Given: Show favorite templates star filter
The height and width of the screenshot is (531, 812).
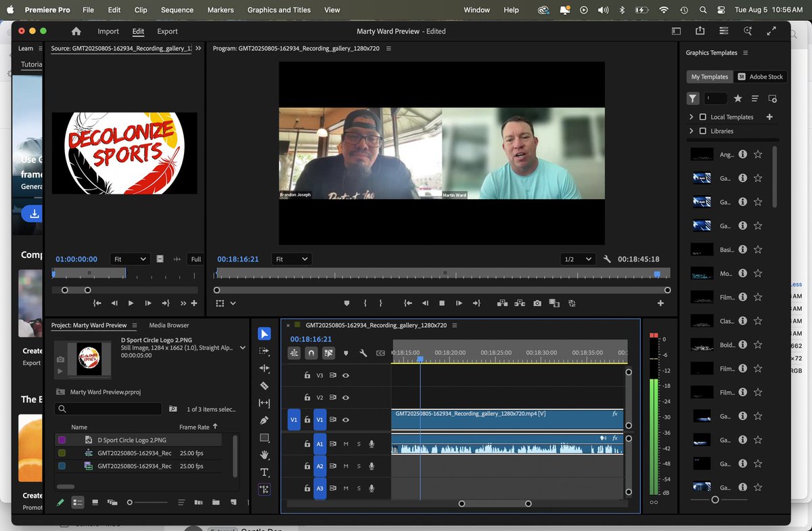Looking at the screenshot, I should [738, 98].
